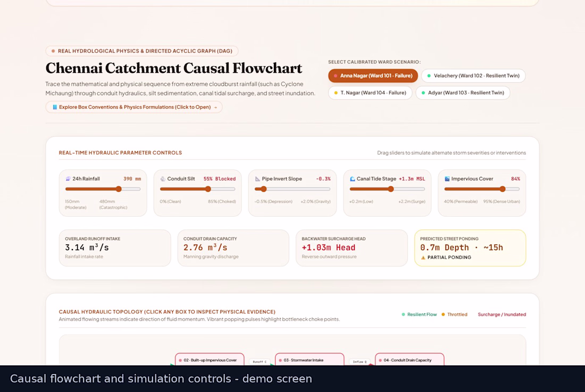The image size is (585, 392).
Task: Click the Real Hydrological Physics DAG badge
Action: (142, 51)
